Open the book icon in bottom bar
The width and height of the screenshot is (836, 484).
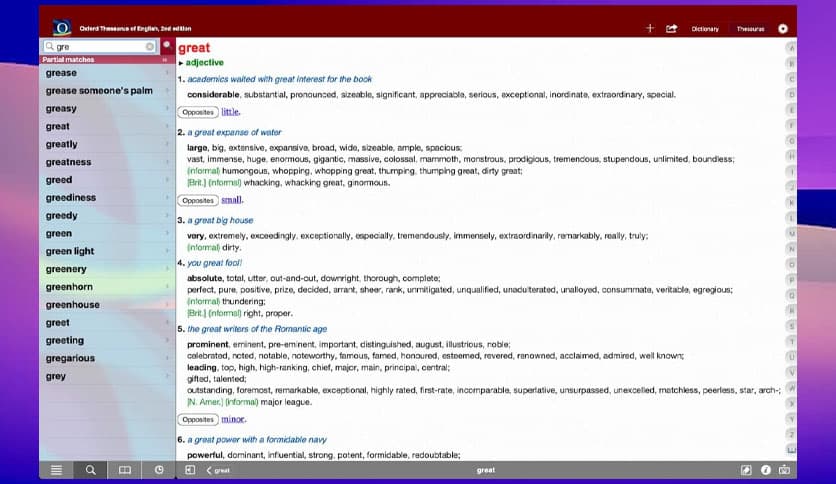click(x=125, y=470)
